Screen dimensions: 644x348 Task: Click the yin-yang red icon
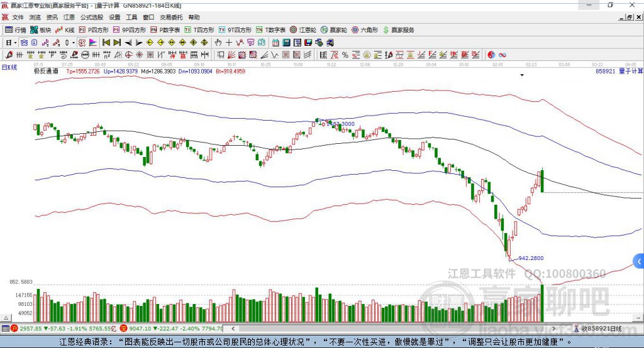click(491, 55)
